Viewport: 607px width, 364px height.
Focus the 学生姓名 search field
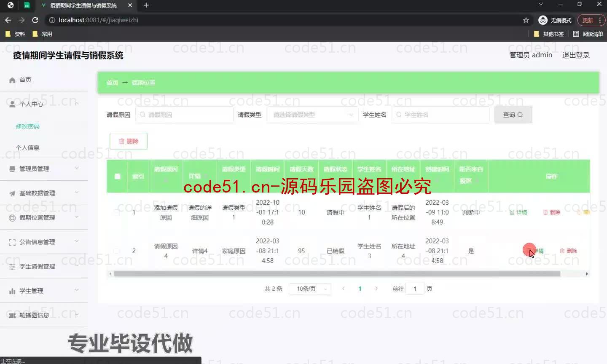coord(440,115)
